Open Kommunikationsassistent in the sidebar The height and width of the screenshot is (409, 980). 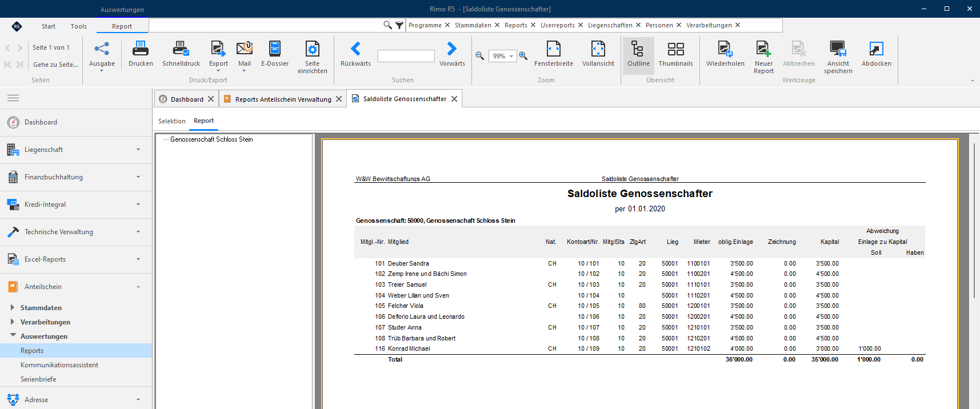click(59, 365)
